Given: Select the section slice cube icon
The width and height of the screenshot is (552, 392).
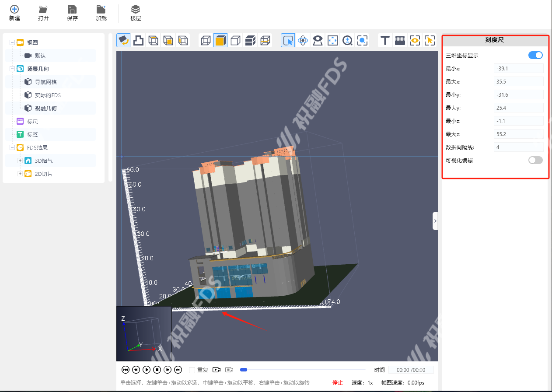Looking at the screenshot, I should click(265, 41).
